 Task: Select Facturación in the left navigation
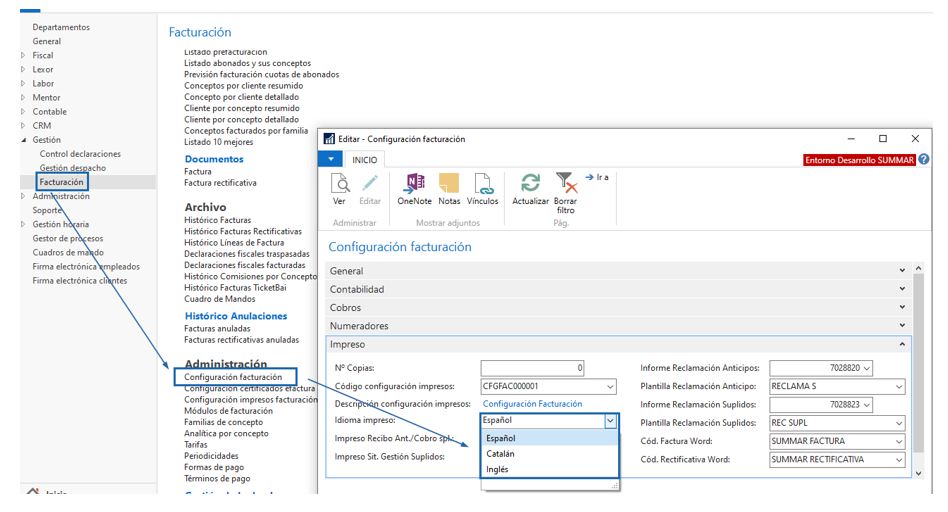(62, 182)
